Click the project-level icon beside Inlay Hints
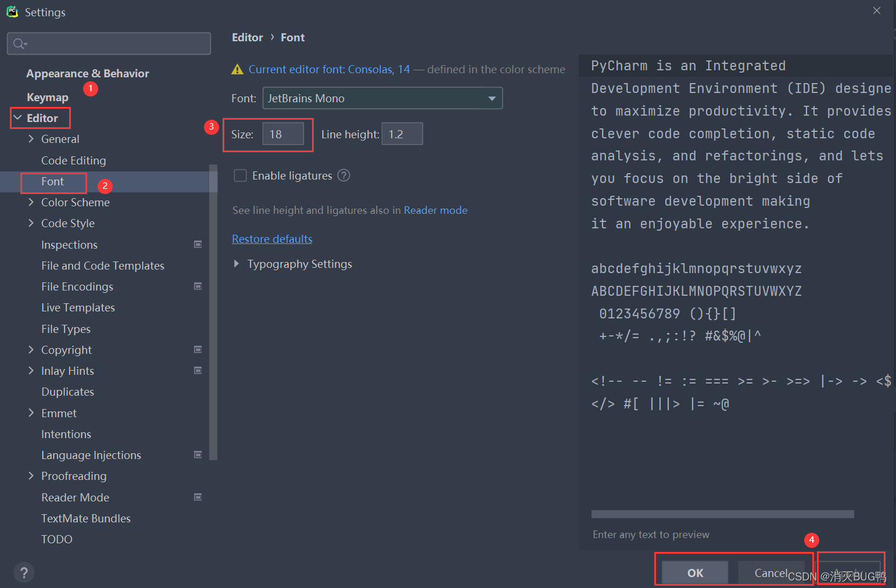Screen dimensions: 896x588 [198, 371]
